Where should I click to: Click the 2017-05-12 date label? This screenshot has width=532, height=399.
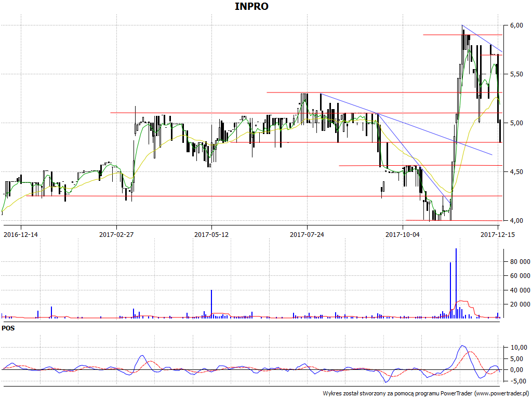click(211, 234)
